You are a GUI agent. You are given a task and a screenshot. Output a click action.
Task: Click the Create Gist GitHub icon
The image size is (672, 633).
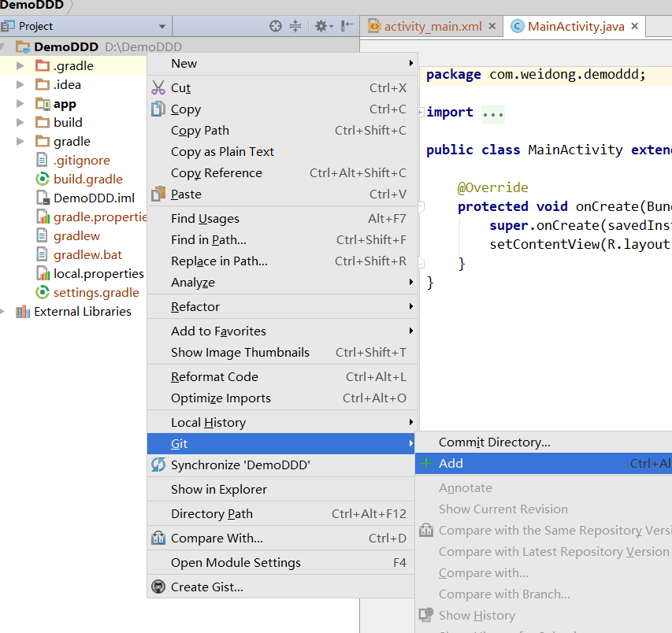coord(158,587)
